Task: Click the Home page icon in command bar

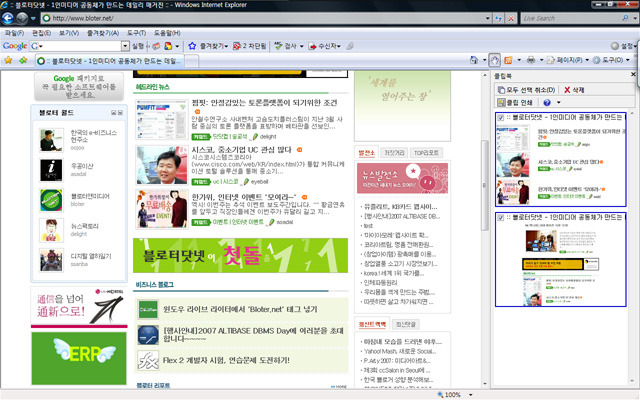Action: (x=474, y=60)
